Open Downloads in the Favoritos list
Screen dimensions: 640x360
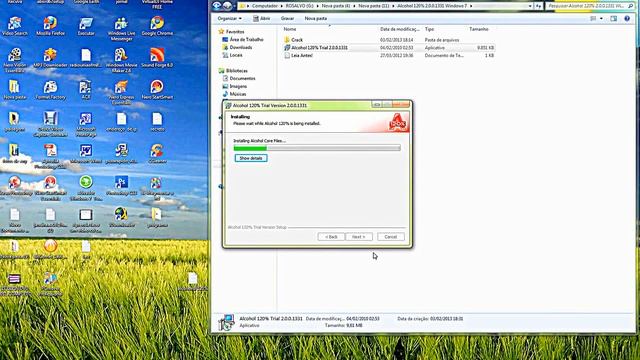click(237, 47)
